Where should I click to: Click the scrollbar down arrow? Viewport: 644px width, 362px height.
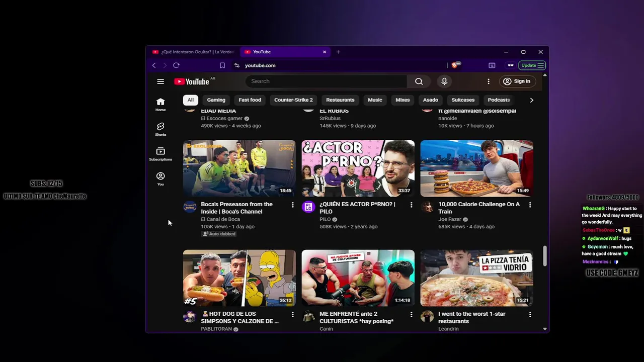pos(545,329)
